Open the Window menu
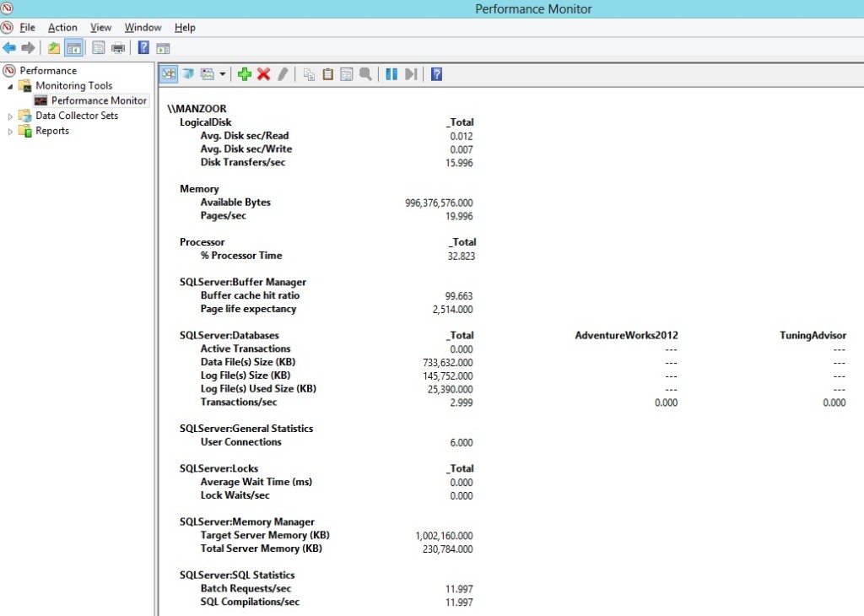Viewport: 864px width, 616px height. tap(143, 27)
